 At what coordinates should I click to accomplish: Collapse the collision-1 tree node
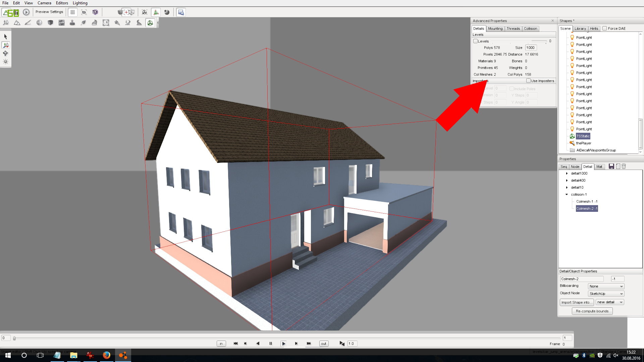tap(567, 195)
